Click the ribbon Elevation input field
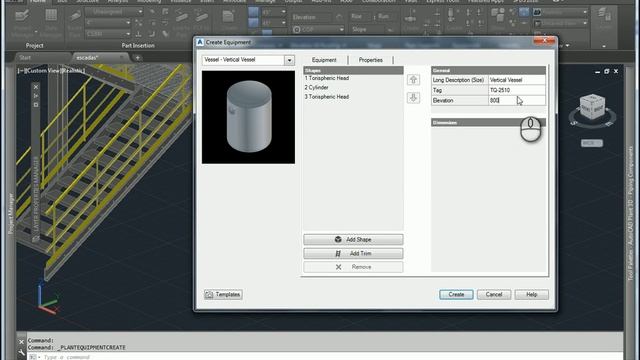 pyautogui.click(x=312, y=17)
